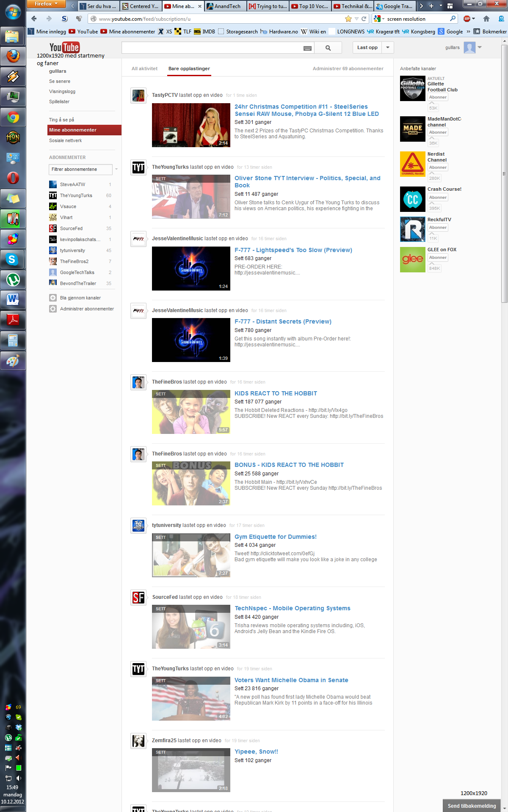Image resolution: width=508 pixels, height=812 pixels.
Task: Expand the bookmarks toolbar overflow chevron
Action: [468, 31]
